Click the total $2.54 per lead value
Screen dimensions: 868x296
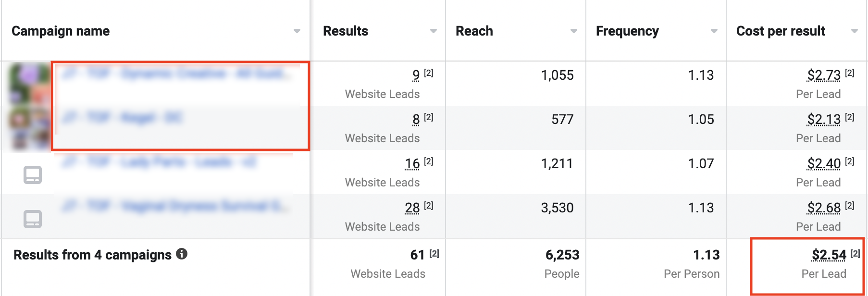pyautogui.click(x=829, y=255)
